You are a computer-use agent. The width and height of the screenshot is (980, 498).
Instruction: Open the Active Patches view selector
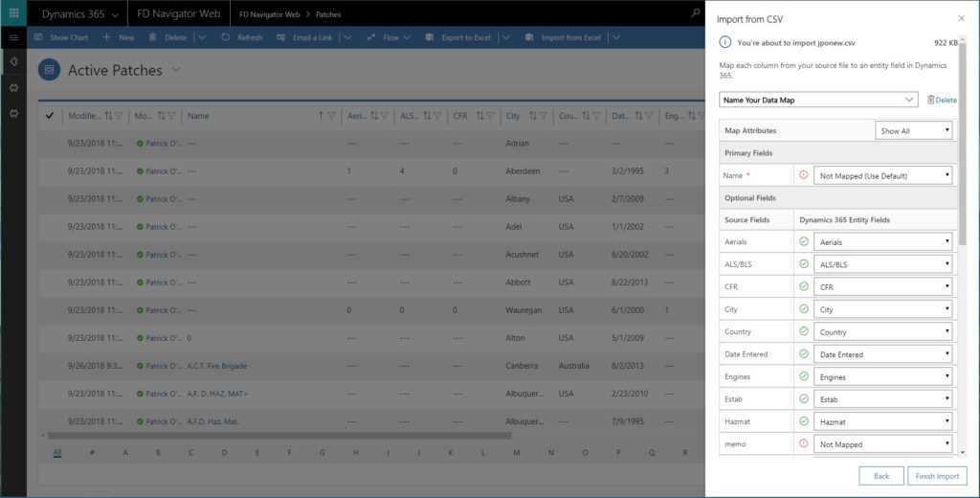(x=176, y=70)
